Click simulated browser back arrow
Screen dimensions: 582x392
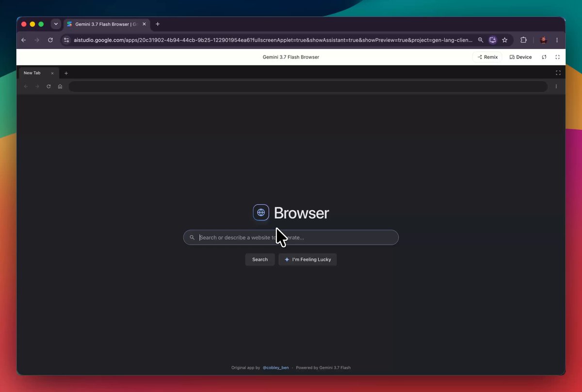point(26,86)
